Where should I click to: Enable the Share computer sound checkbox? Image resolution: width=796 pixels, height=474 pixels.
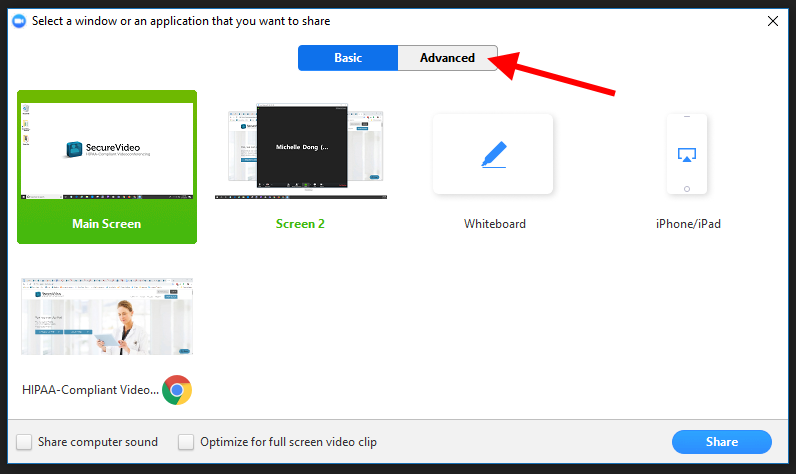tap(24, 442)
